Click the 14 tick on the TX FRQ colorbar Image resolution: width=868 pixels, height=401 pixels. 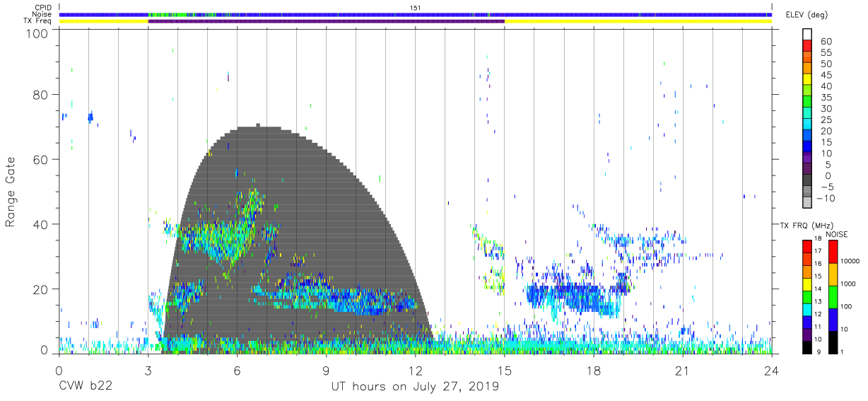(x=818, y=290)
